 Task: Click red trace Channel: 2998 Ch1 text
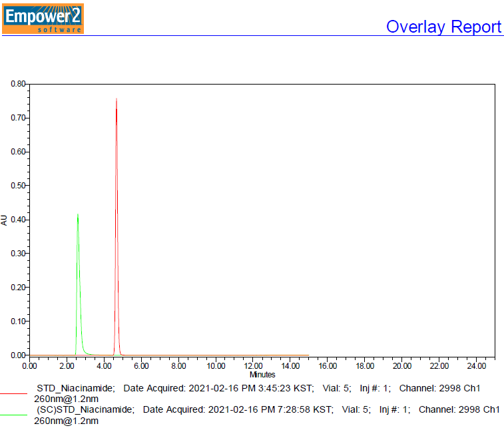[x=439, y=388]
